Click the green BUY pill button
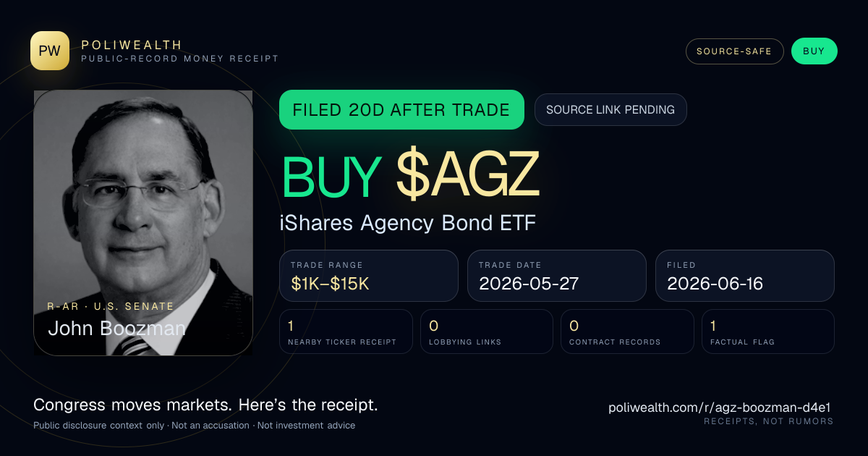The width and height of the screenshot is (868, 456). pos(814,51)
